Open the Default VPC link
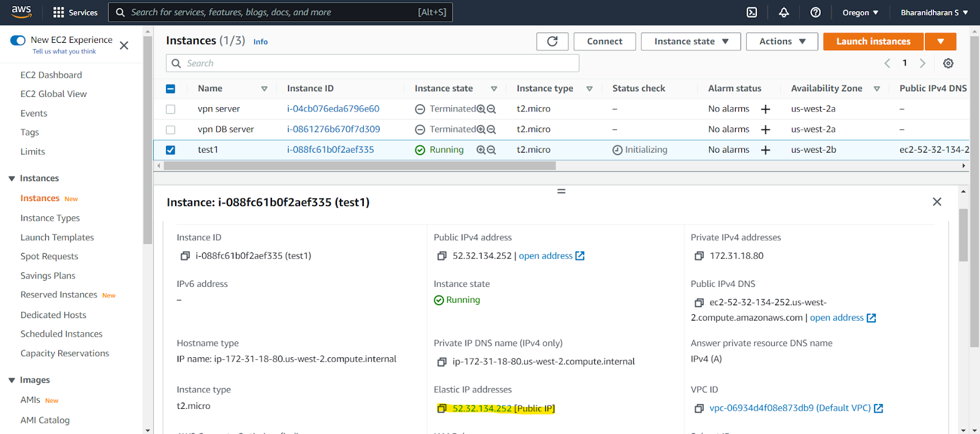 point(796,408)
